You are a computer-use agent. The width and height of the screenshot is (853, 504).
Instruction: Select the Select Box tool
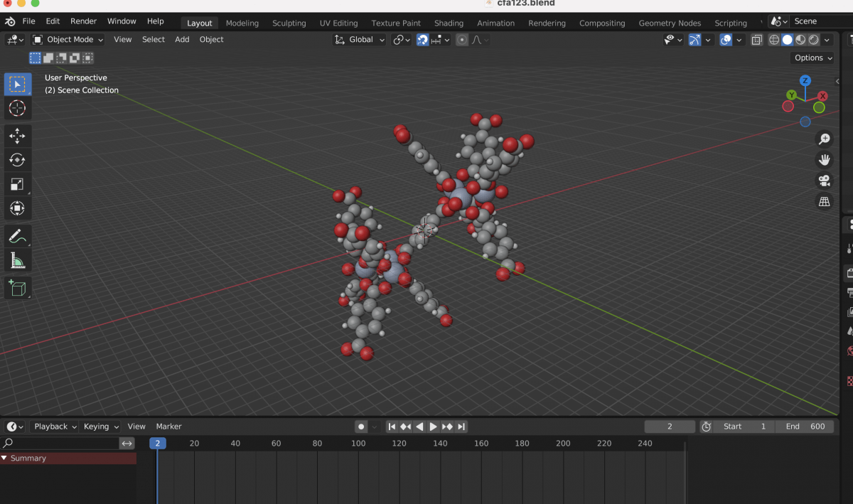click(x=18, y=84)
